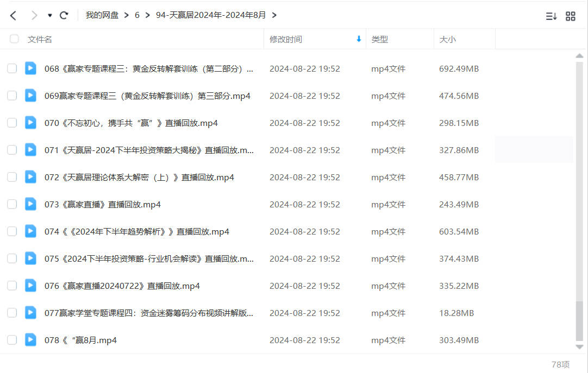Screen dimensions: 588x373
Task: Select file 071《天赢居-2024下半年投资策略大揭秘》
Action: click(x=149, y=150)
